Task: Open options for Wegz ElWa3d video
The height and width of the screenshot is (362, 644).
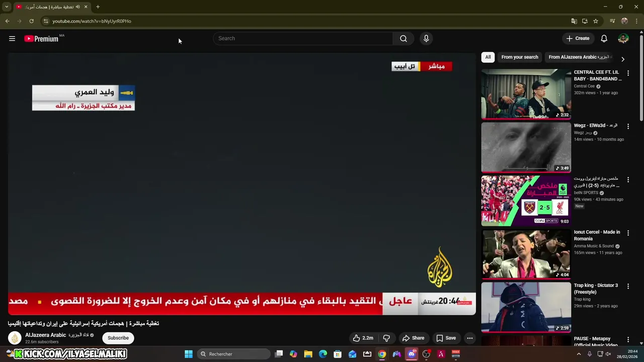Action: pyautogui.click(x=628, y=126)
